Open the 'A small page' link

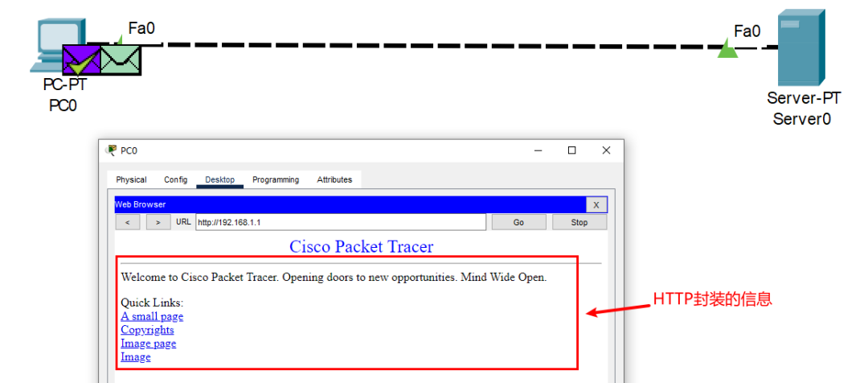152,316
